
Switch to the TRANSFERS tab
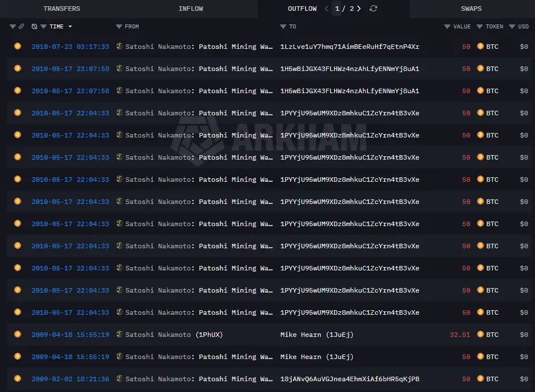tap(62, 9)
